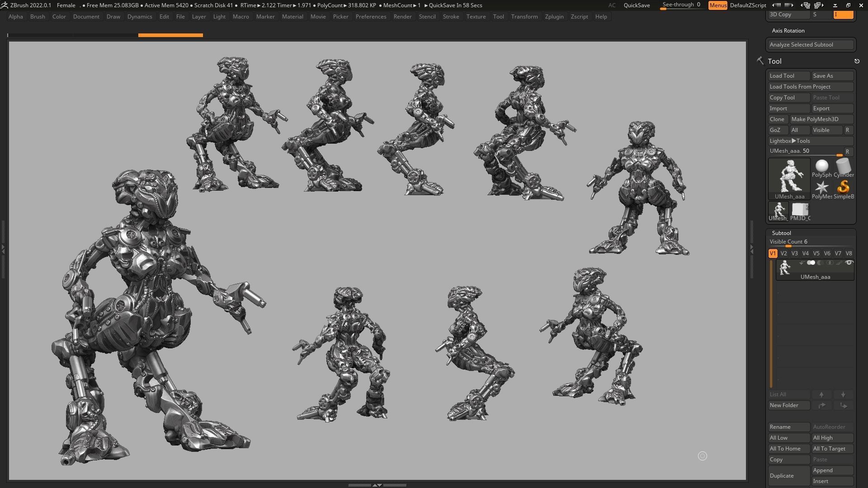
Task: Expand the Subtool section header
Action: (781, 233)
